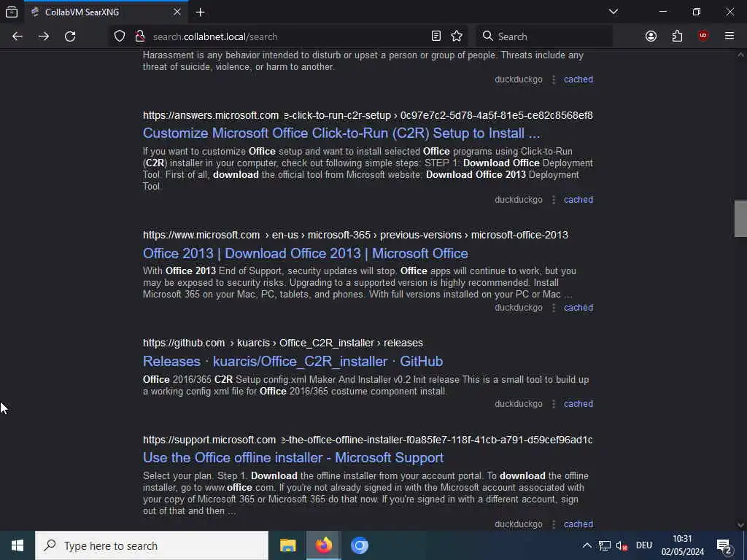Open Office 2013 Download result link
Viewport: 747px width, 560px height.
(306, 253)
